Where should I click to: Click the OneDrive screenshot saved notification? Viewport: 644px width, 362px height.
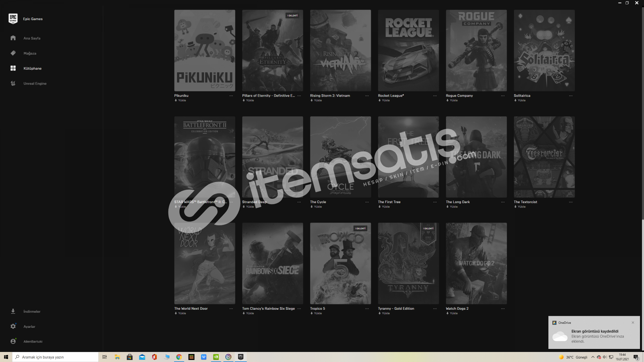point(594,333)
